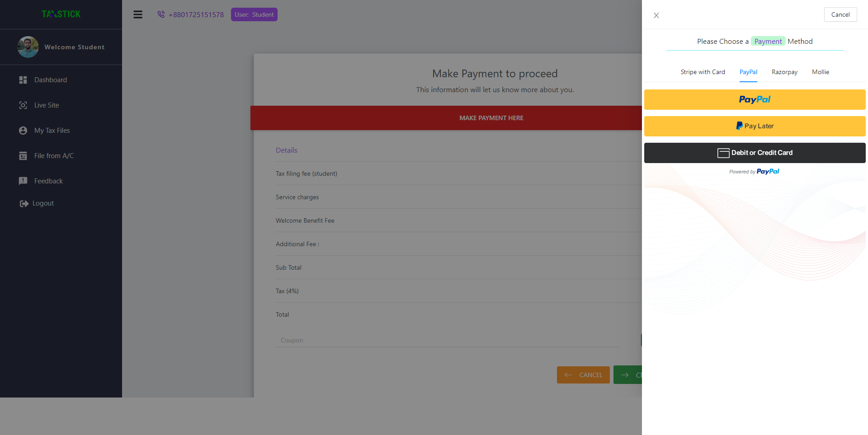Select the PayPal tab
Viewport: 868px width, 435px height.
coord(748,72)
